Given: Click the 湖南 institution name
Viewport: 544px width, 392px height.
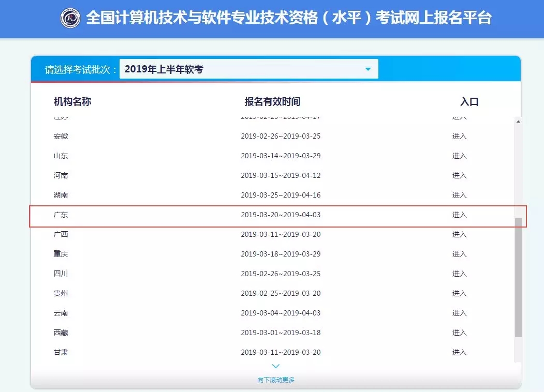Looking at the screenshot, I should (61, 195).
